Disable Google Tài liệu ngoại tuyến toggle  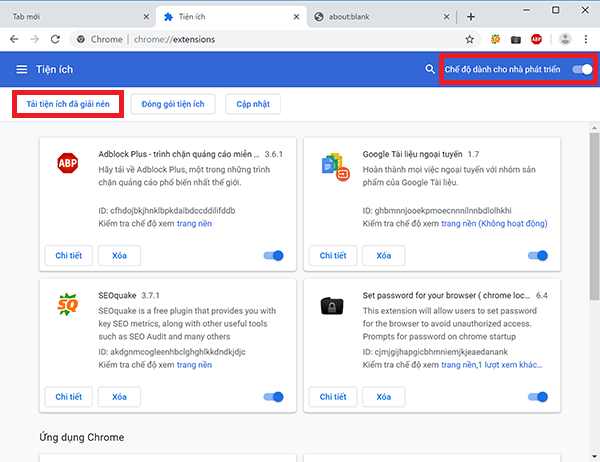538,255
